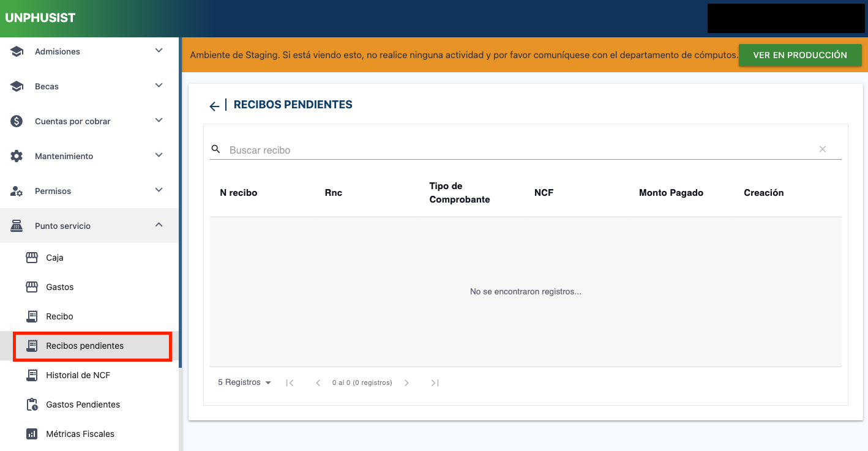Select Recibos pendientes in sidebar

84,346
